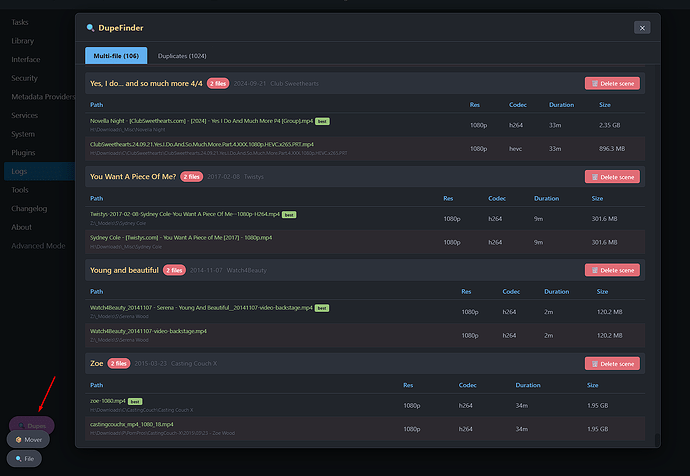This screenshot has height=476, width=690.
Task: Delete the "You Want A Piece Of Me?" scene
Action: point(612,177)
